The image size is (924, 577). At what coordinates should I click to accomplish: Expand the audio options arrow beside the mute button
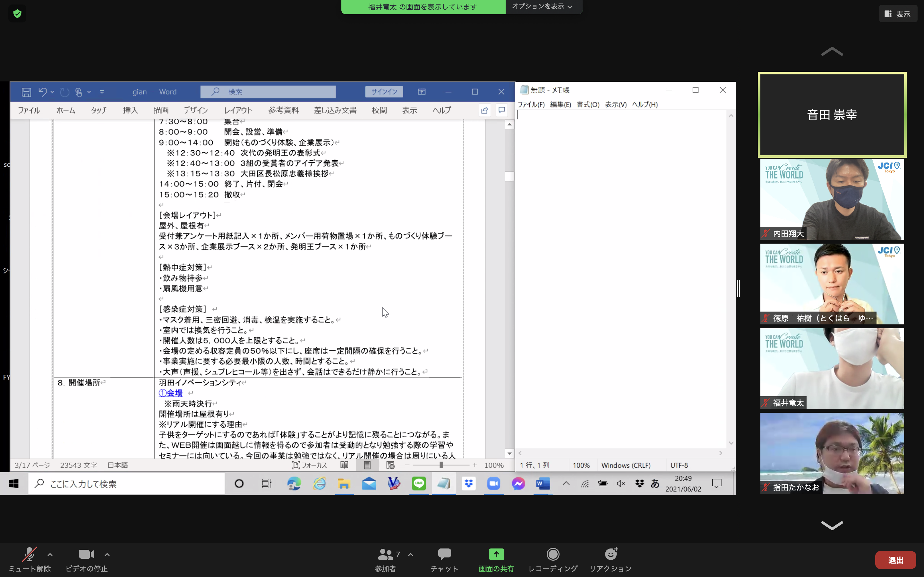50,555
